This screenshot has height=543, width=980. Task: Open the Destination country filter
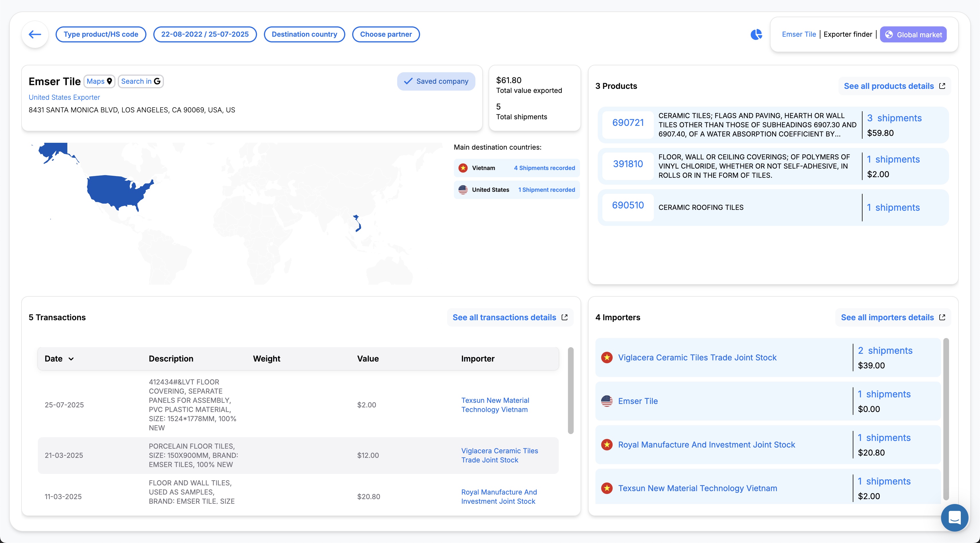pos(304,35)
